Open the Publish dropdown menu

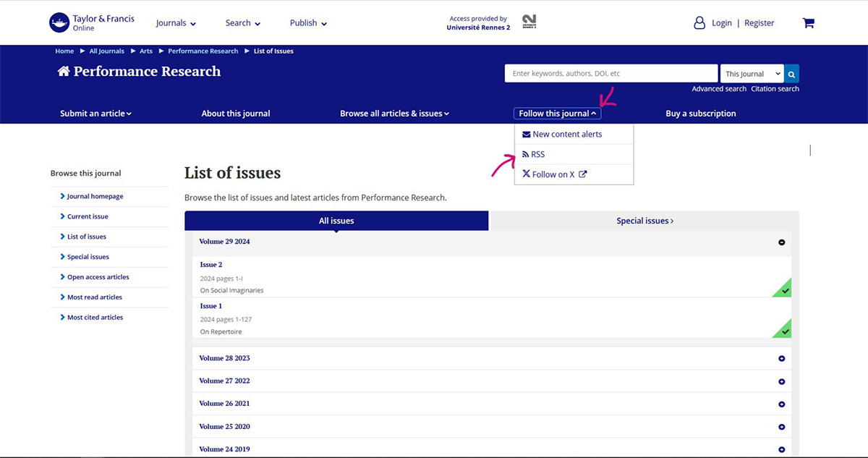tap(308, 23)
